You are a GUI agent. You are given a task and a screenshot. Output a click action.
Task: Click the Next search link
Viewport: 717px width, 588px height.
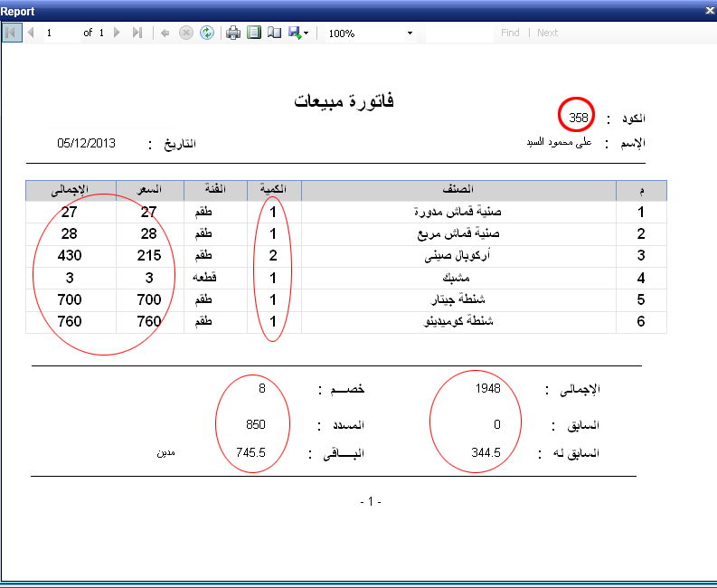point(547,33)
